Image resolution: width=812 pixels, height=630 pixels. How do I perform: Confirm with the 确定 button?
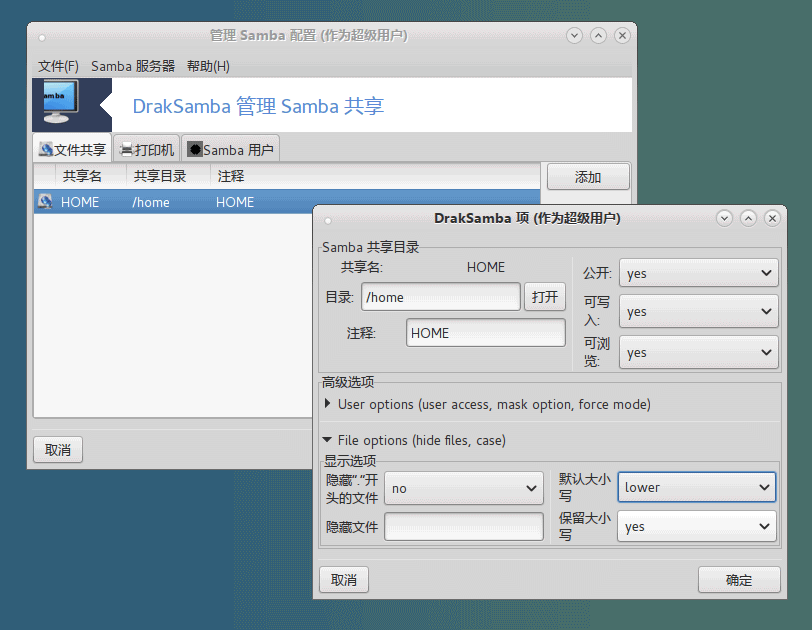click(739, 580)
